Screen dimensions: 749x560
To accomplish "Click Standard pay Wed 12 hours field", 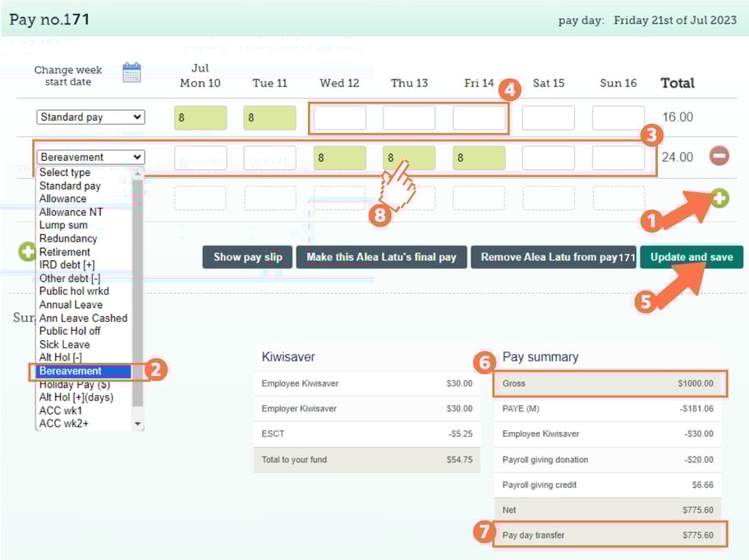I will pyautogui.click(x=340, y=118).
